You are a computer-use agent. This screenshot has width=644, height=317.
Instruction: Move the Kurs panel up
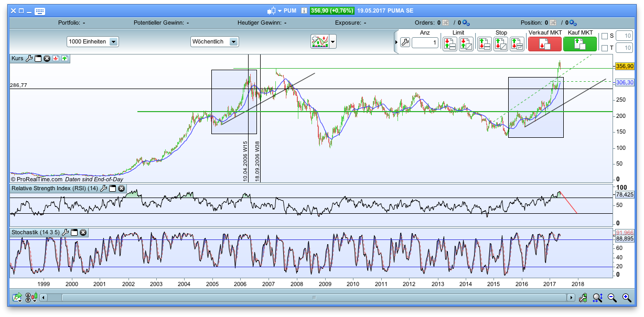65,58
